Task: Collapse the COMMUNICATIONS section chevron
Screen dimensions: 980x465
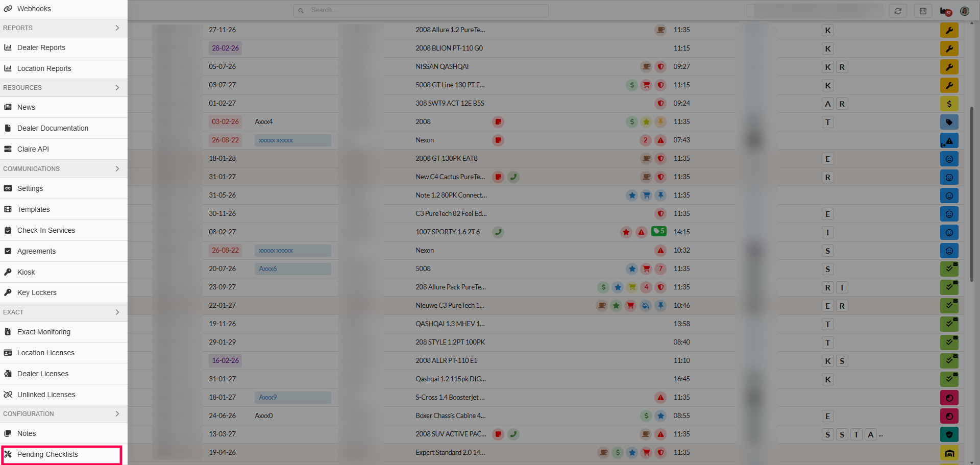Action: point(117,169)
